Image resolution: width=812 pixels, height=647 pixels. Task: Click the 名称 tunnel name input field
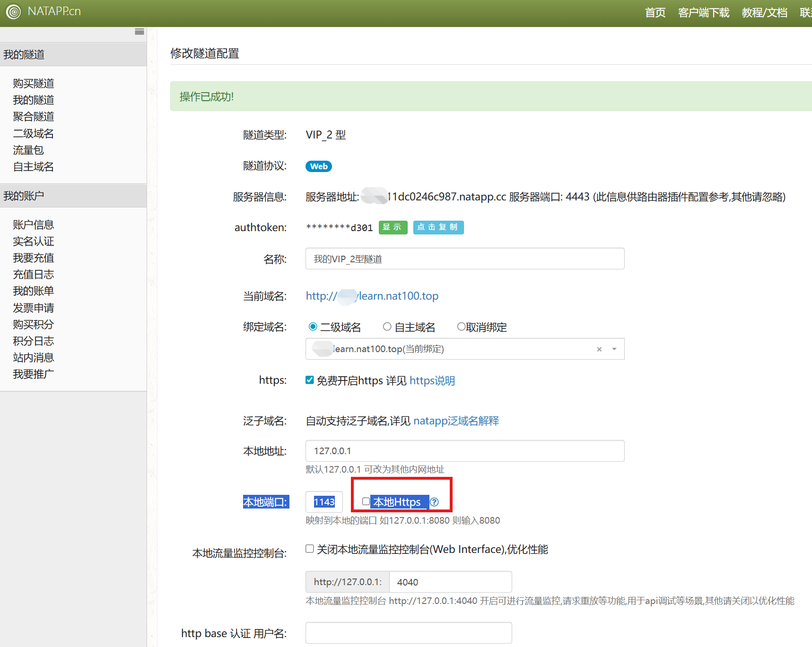pos(465,259)
